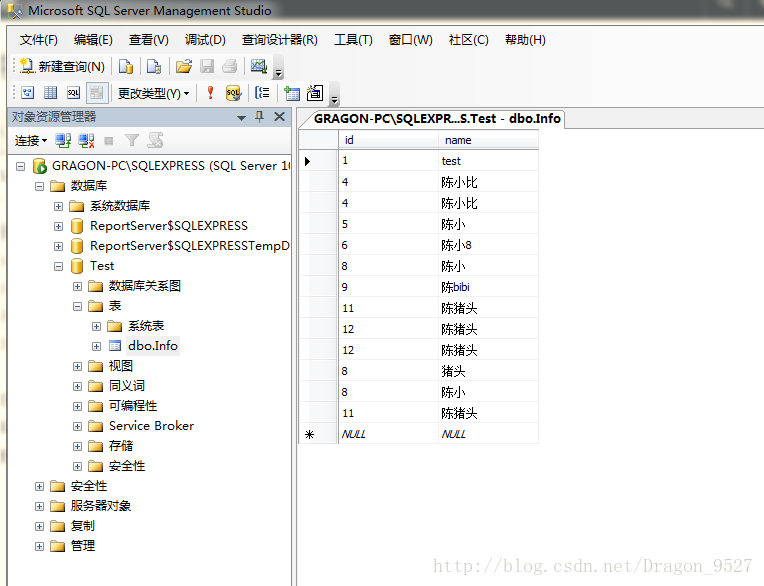This screenshot has height=586, width=764.
Task: Open the 查看(V) menu
Action: [x=149, y=40]
